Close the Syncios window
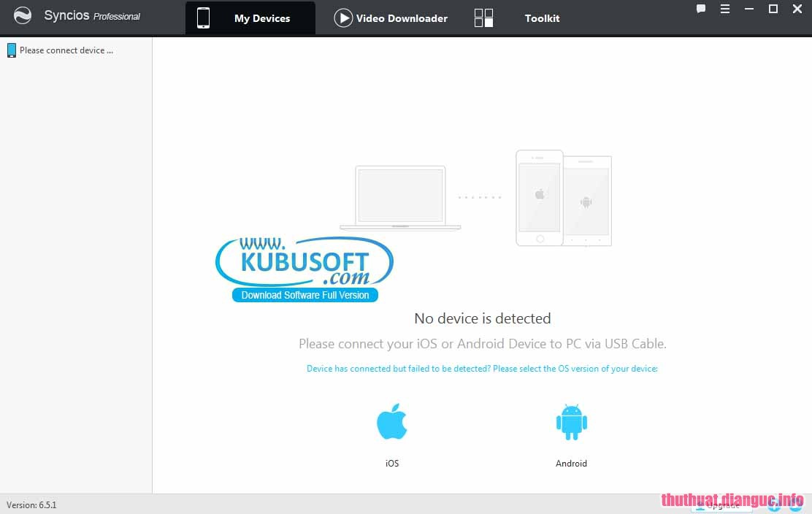Viewport: 812px width, 514px height. [797, 9]
